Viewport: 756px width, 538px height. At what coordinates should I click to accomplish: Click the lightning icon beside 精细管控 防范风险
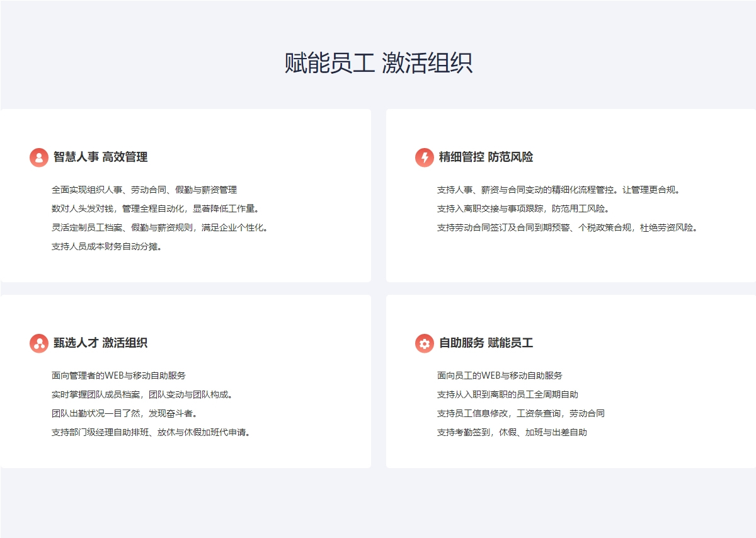425,157
